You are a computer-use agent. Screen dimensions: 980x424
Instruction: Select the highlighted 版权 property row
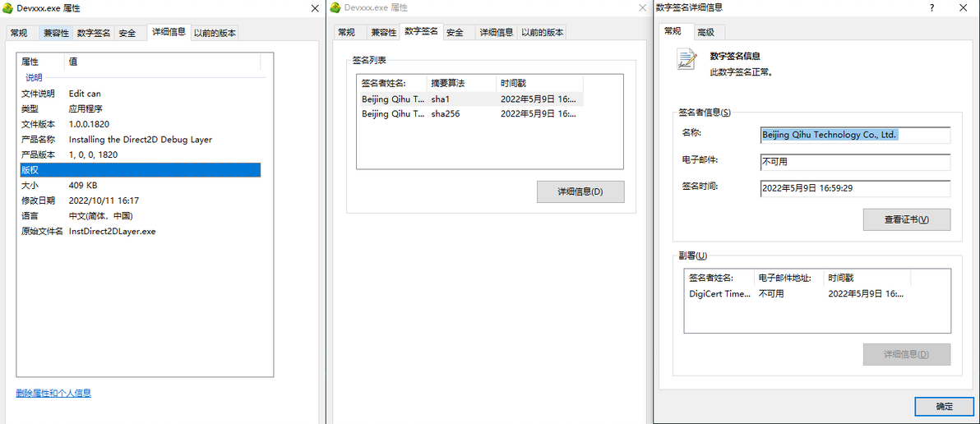(x=140, y=170)
